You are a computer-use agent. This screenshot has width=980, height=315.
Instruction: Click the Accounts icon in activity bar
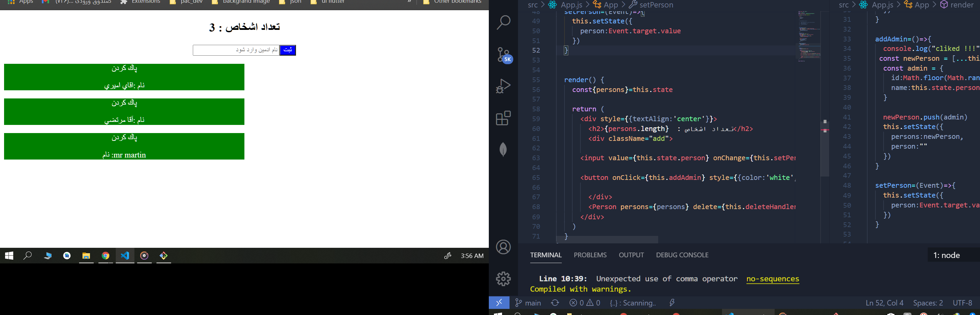click(503, 247)
